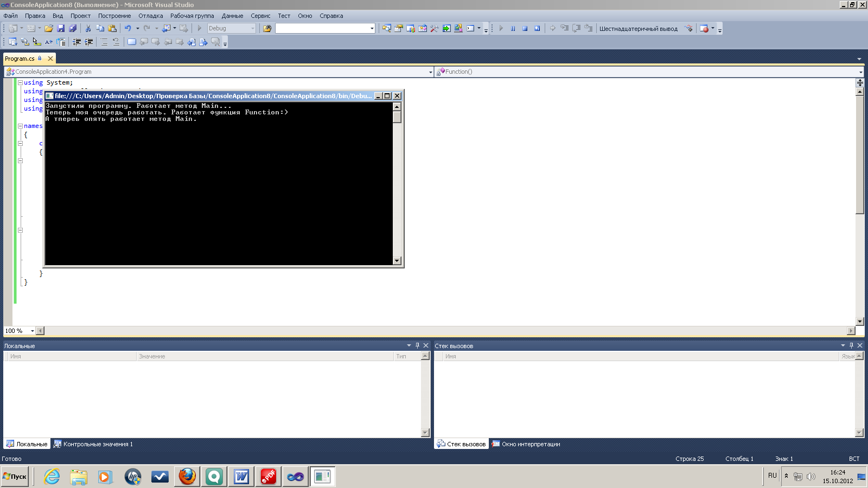Select the Локальные bottom tab
The height and width of the screenshot is (488, 868).
[27, 444]
